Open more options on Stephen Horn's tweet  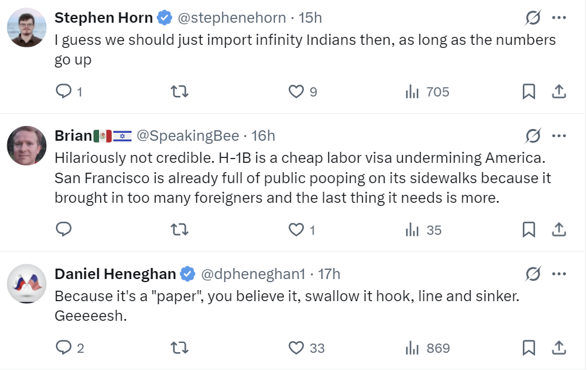558,18
